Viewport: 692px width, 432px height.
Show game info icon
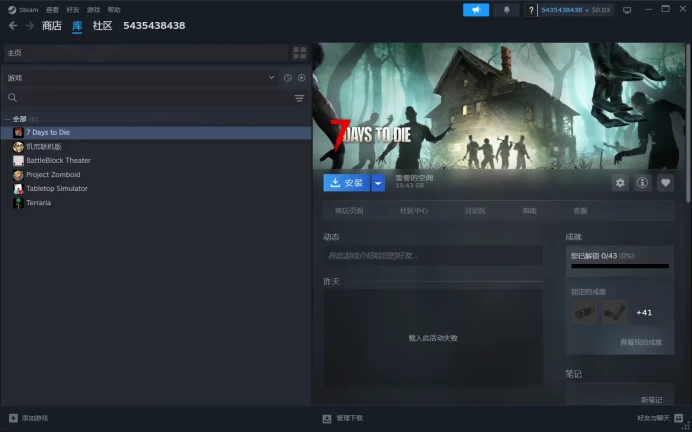[x=643, y=183]
